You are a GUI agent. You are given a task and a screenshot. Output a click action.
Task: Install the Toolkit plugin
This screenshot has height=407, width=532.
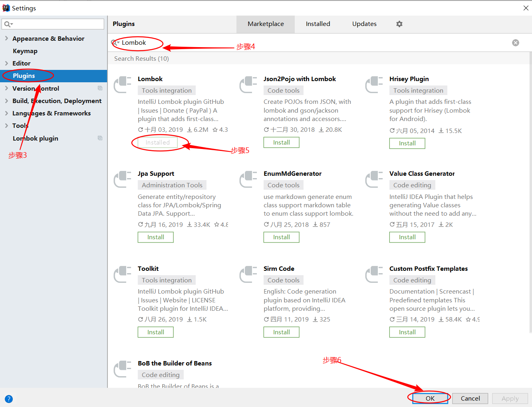(156, 332)
